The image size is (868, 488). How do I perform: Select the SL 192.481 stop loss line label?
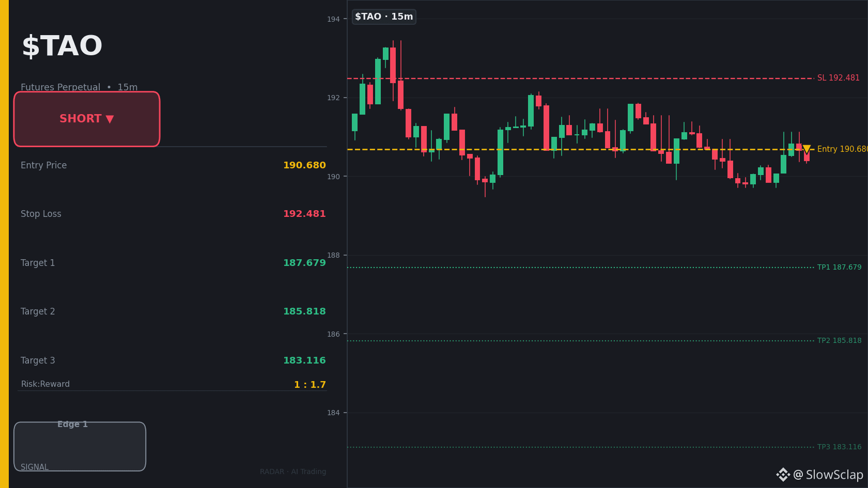[839, 78]
